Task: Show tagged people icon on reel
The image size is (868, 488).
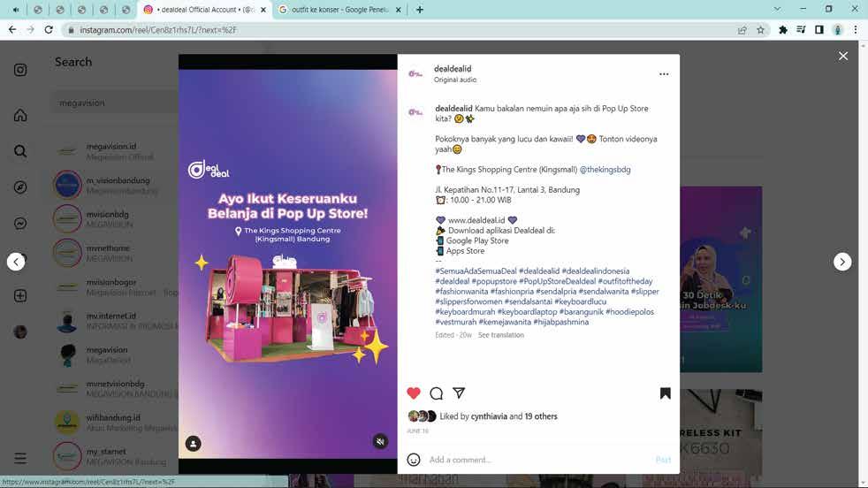Action: pos(194,444)
